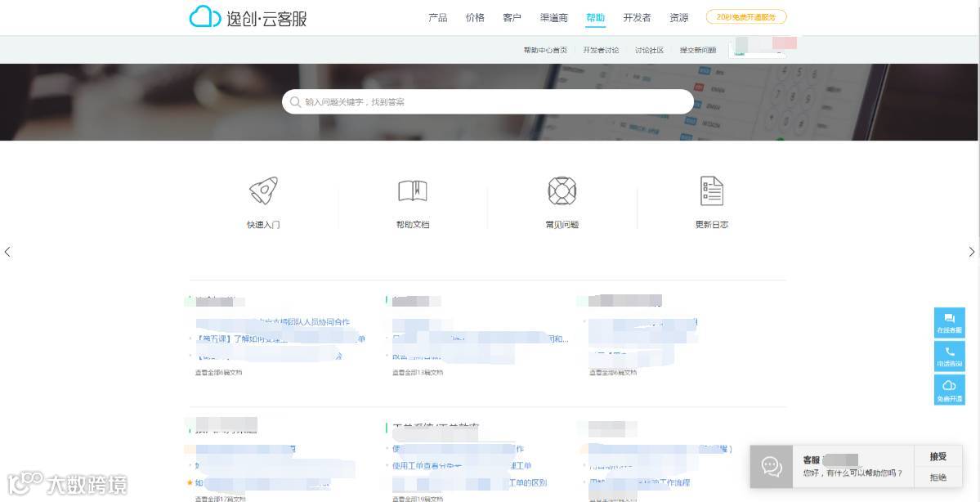Image resolution: width=980 pixels, height=502 pixels.
Task: Open the 价格 page from navigation
Action: tap(475, 18)
